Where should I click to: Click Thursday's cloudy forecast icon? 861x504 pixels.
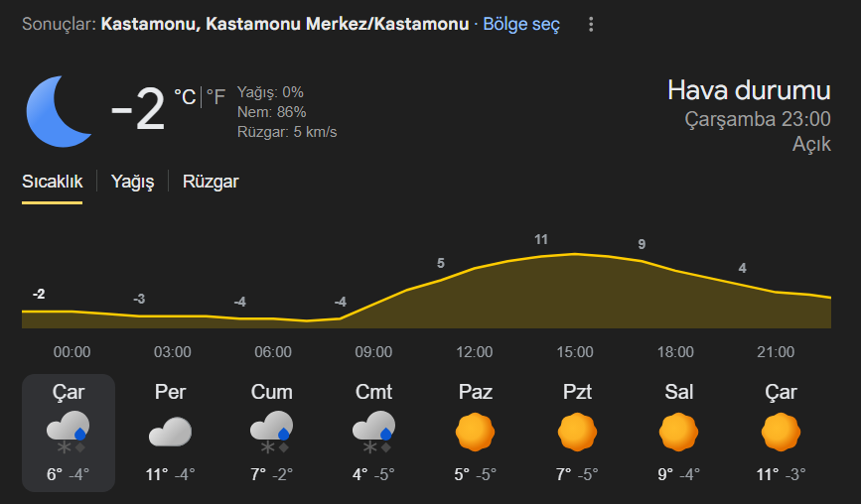coord(170,433)
